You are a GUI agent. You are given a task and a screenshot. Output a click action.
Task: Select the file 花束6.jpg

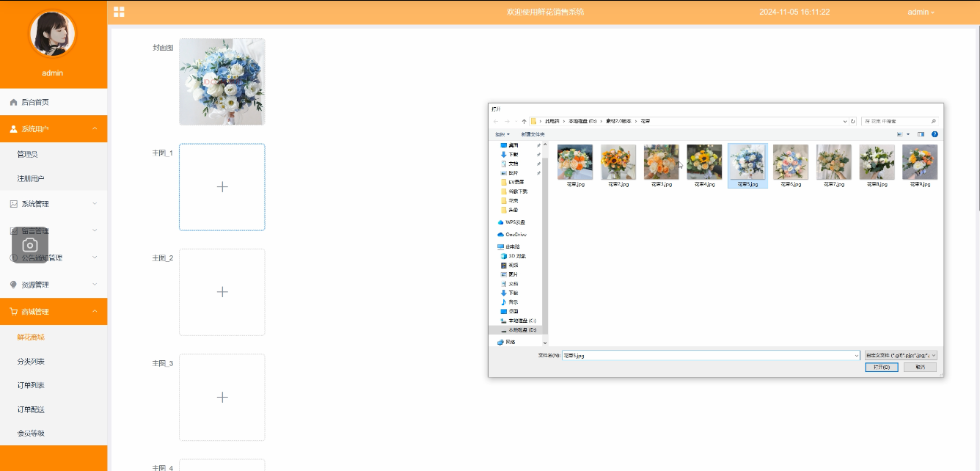[791, 166]
